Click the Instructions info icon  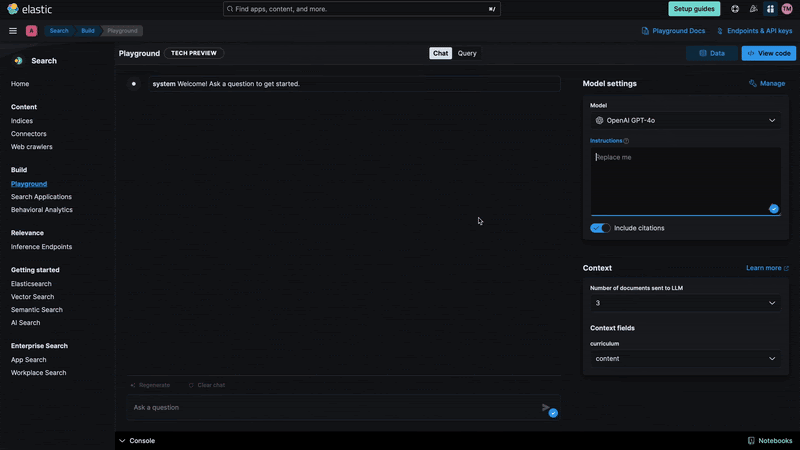pos(626,141)
